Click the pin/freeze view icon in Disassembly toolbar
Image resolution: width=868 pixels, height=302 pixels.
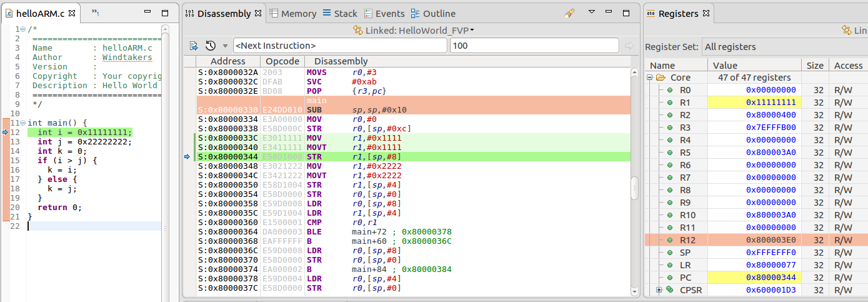pyautogui.click(x=569, y=13)
